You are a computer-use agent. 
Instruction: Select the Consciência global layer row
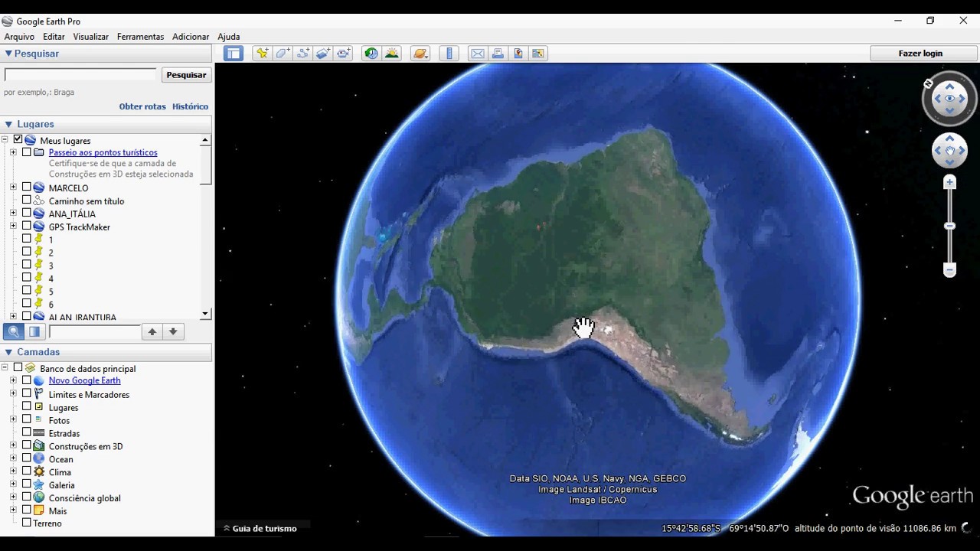point(84,497)
